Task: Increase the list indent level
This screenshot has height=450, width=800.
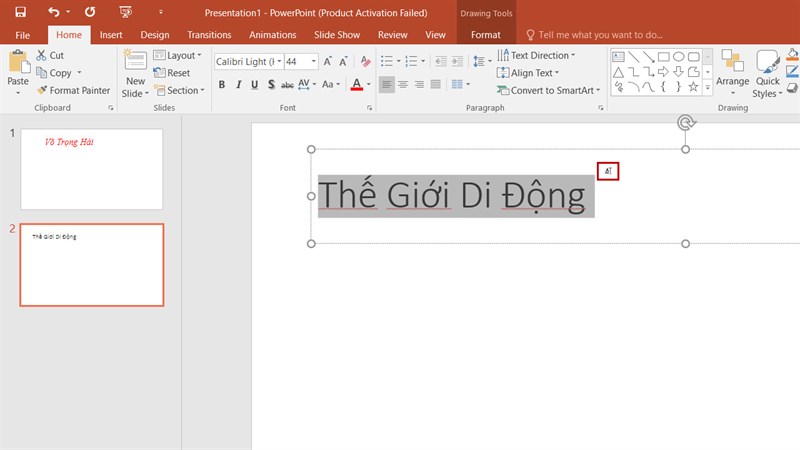Action: point(457,62)
